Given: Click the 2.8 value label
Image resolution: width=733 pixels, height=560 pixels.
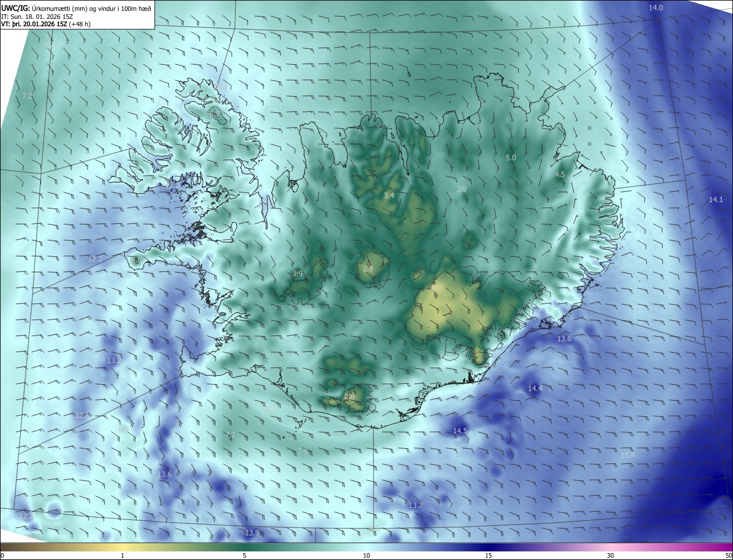Looking at the screenshot, I should [349, 396].
